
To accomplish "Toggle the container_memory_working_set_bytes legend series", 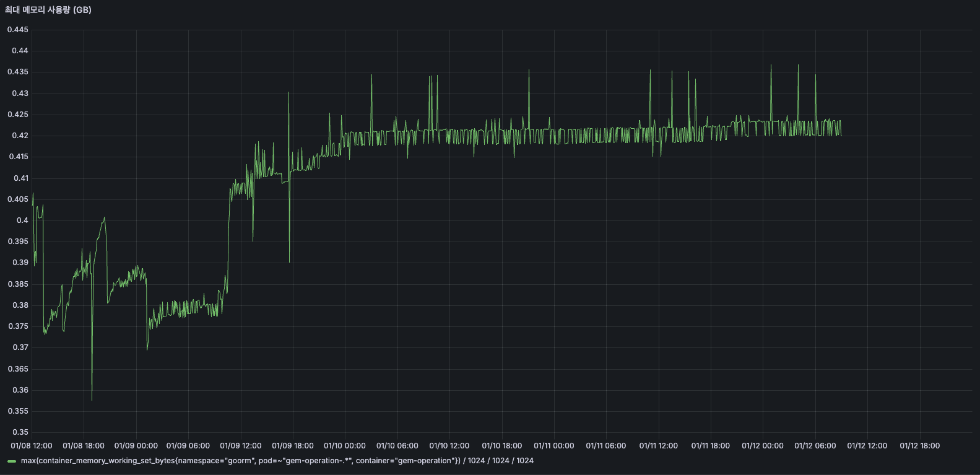I will [277, 461].
